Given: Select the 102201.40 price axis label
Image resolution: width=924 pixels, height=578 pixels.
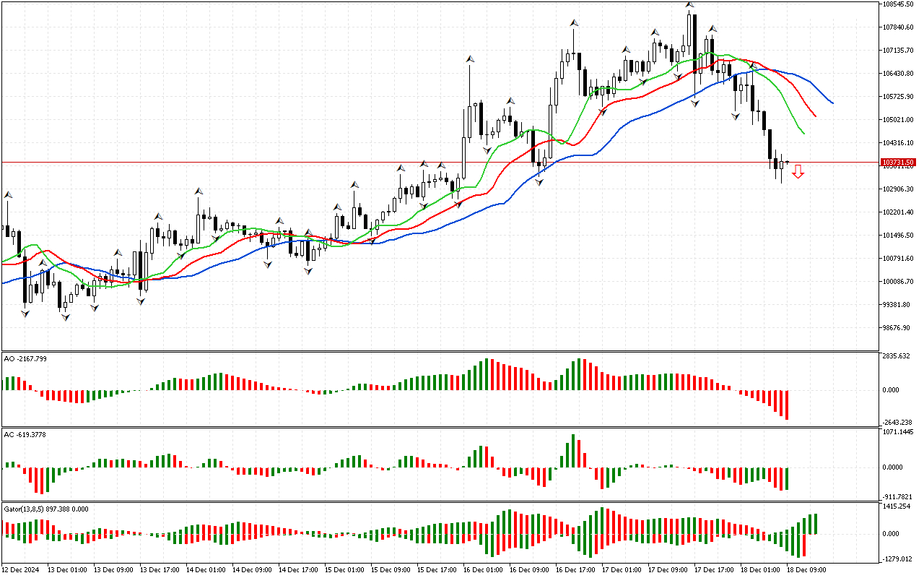Looking at the screenshot, I should pos(899,212).
